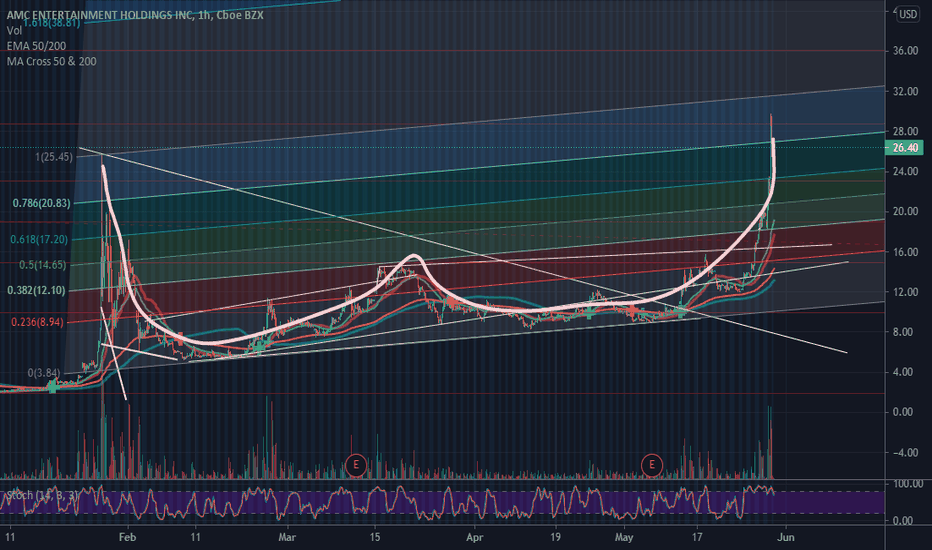932x550 pixels.
Task: Click the 28.00 price axis label
Action: [905, 131]
